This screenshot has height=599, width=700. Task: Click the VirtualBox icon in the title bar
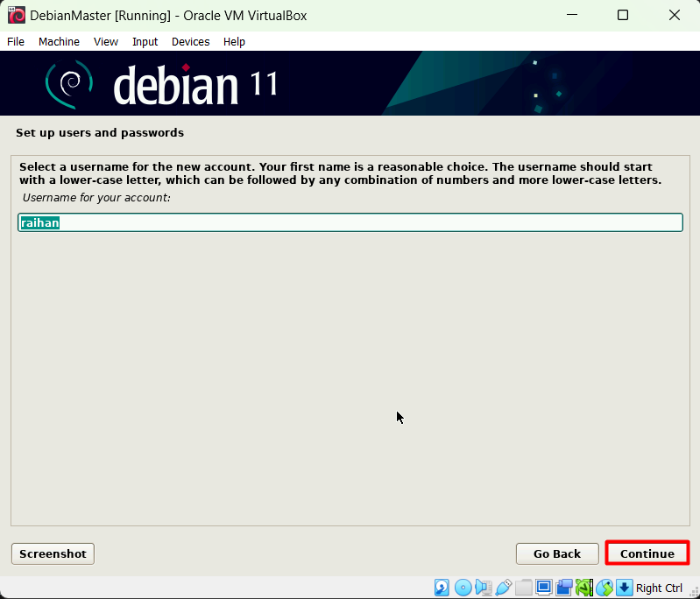17,16
